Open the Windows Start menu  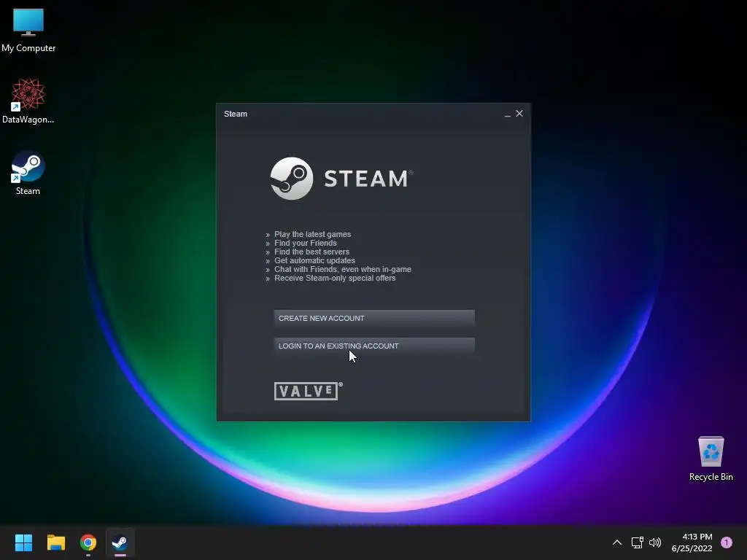tap(23, 542)
